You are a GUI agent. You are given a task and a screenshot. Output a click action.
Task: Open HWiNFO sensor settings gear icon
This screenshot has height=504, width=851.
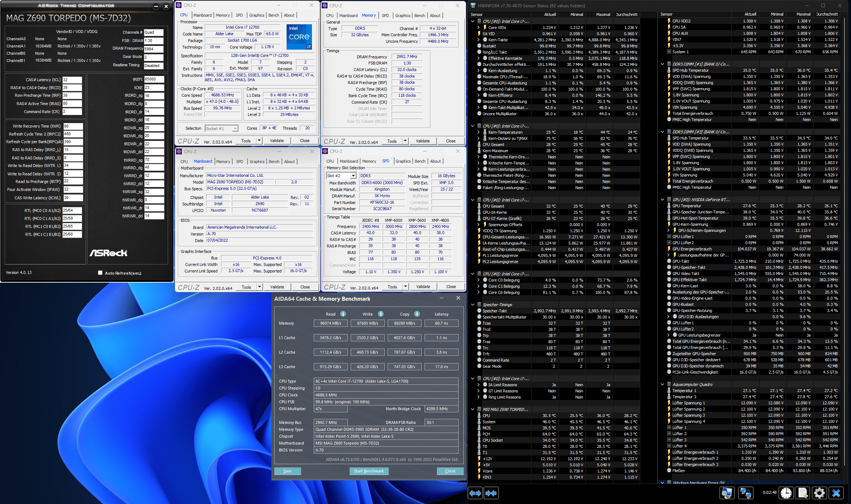pyautogui.click(x=819, y=493)
